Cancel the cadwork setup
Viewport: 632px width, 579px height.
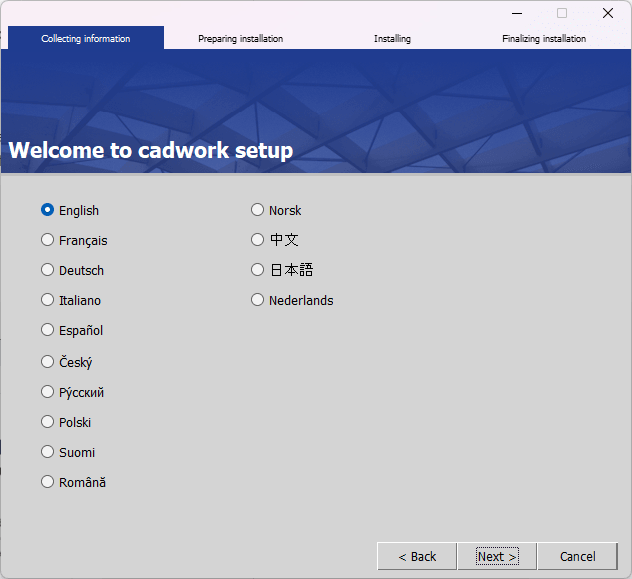[x=578, y=556]
